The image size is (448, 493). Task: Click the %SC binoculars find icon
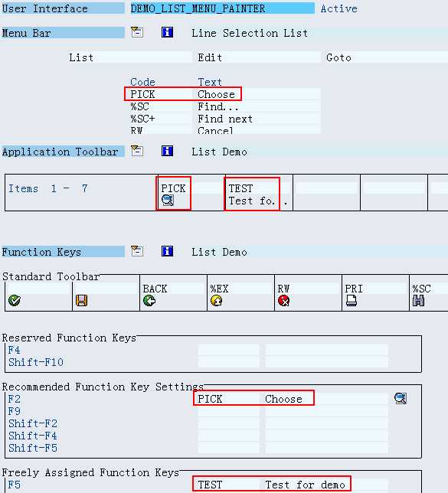coord(418,301)
